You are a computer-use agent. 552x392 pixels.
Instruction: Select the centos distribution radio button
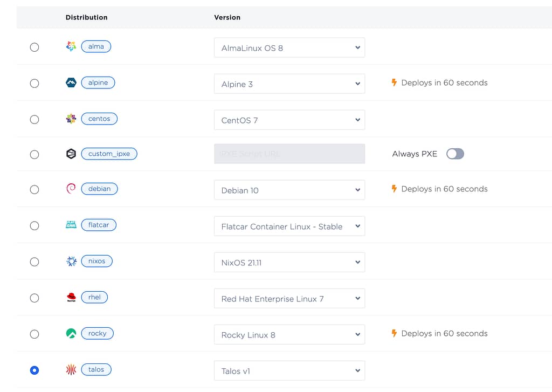click(x=34, y=120)
